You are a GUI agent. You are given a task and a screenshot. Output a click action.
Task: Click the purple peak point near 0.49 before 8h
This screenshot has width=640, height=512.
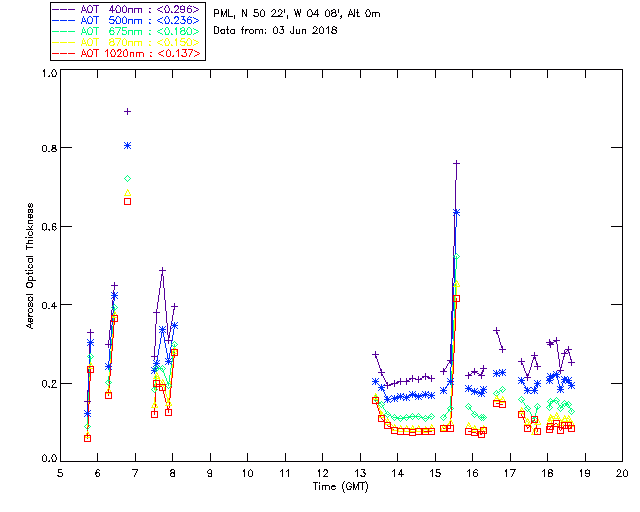pyautogui.click(x=162, y=270)
